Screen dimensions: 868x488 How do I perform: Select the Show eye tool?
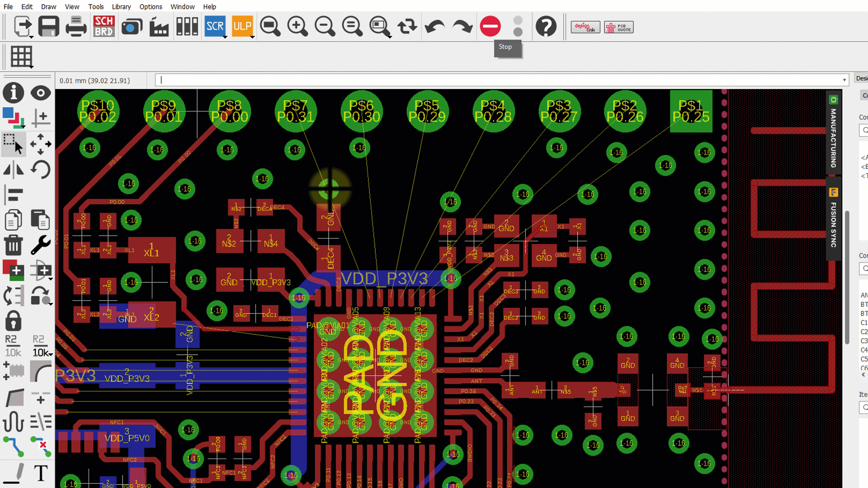point(41,93)
